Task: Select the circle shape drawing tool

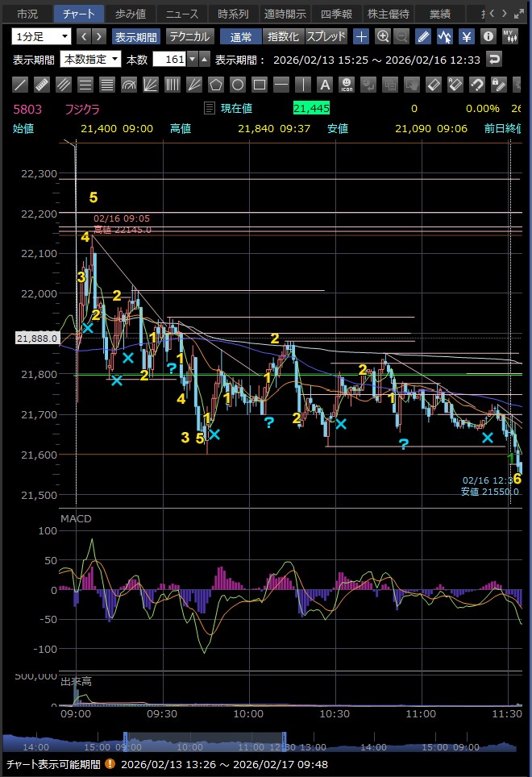Action: pyautogui.click(x=238, y=85)
